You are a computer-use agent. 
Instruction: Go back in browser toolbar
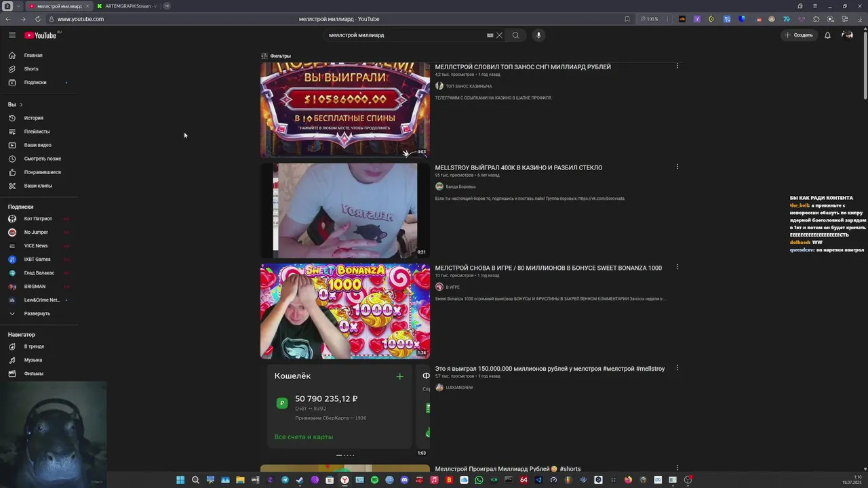point(8,19)
